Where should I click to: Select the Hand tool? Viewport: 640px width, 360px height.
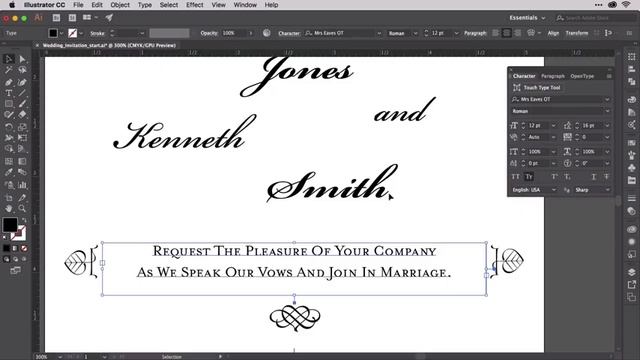tap(9, 209)
